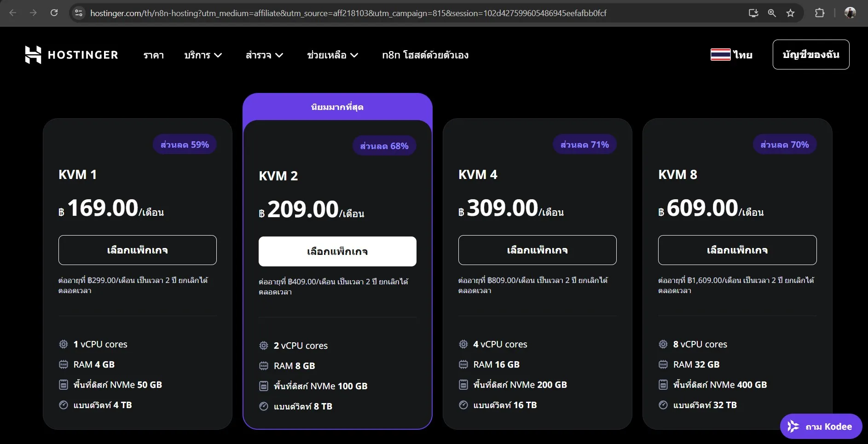
Task: Expand the บริการ dropdown menu
Action: tap(203, 55)
